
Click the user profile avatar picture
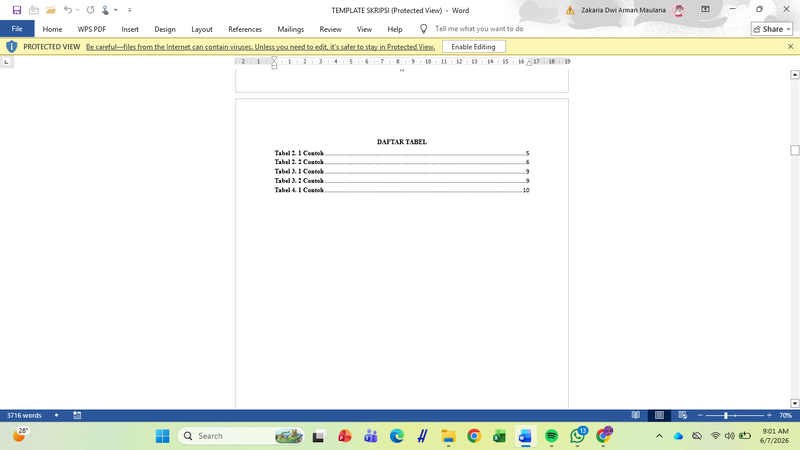[679, 10]
